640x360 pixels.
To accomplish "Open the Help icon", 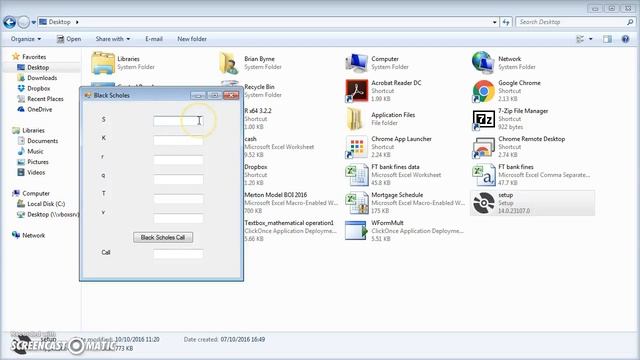I will 625,39.
